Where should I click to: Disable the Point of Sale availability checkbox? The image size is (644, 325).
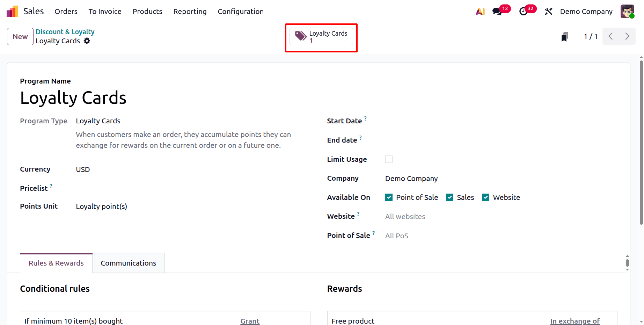(389, 197)
